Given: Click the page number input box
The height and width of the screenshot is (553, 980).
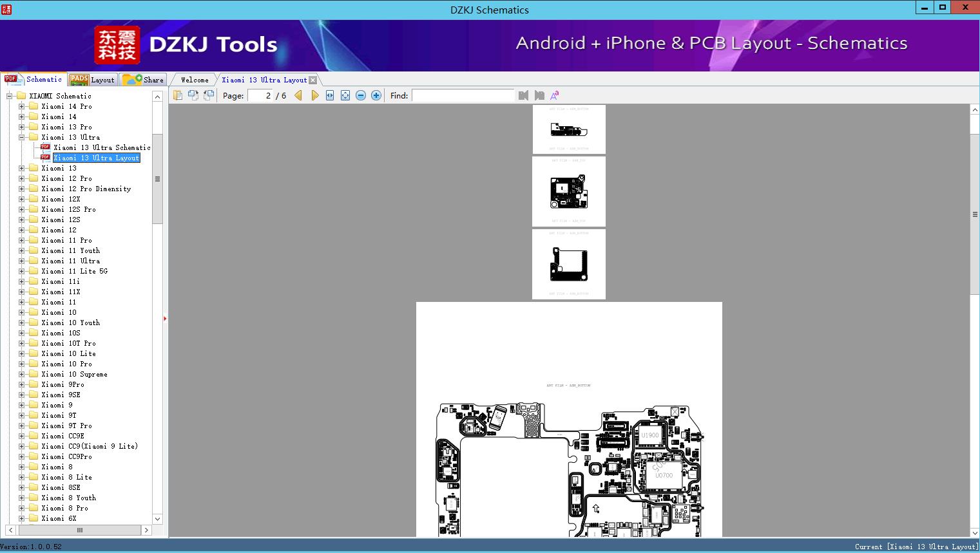Looking at the screenshot, I should [260, 95].
